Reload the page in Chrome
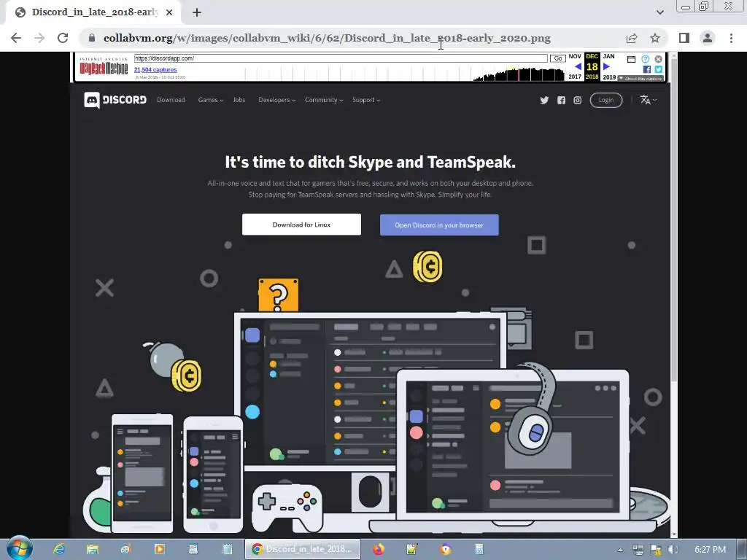This screenshot has height=560, width=747. point(63,38)
